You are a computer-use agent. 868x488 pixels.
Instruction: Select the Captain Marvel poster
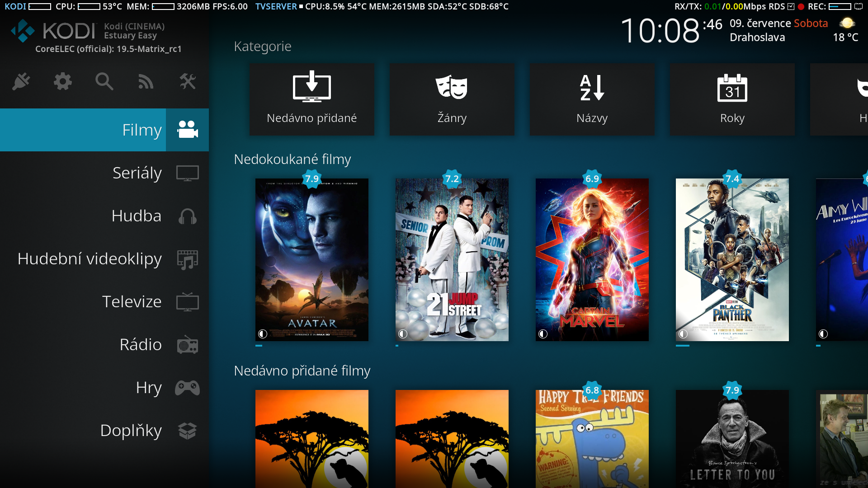tap(592, 260)
